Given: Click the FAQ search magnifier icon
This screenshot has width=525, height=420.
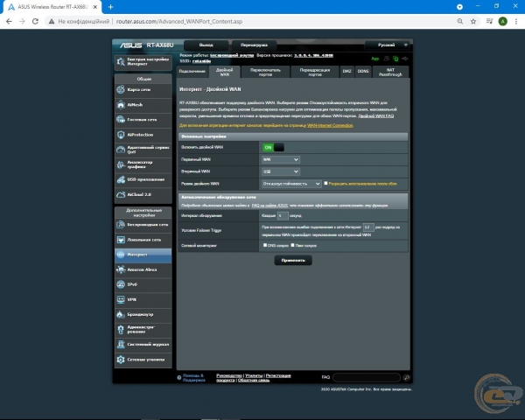Looking at the screenshot, I should [x=407, y=377].
